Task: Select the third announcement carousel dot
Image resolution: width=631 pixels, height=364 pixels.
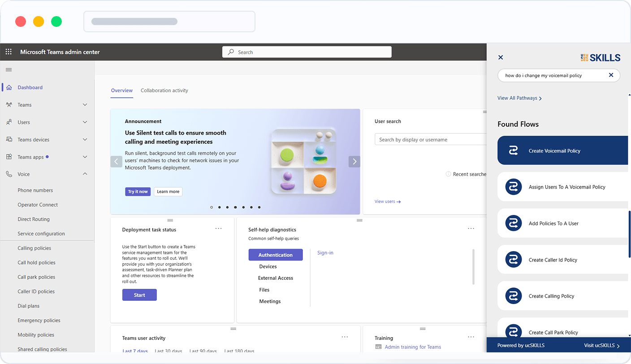Action: (227, 207)
